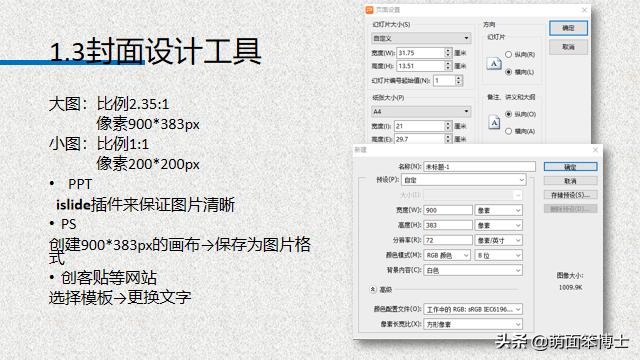Viewport: 640px width, 360px height.
Task: Open the color profile dropdown 工作中的 RGB
Action: pos(473,309)
